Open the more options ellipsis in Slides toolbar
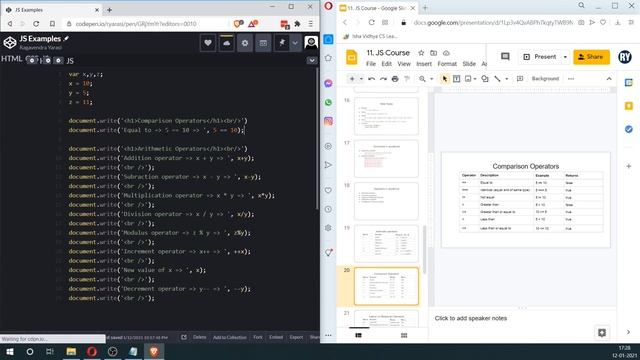This screenshot has width=640, height=360. tap(571, 79)
